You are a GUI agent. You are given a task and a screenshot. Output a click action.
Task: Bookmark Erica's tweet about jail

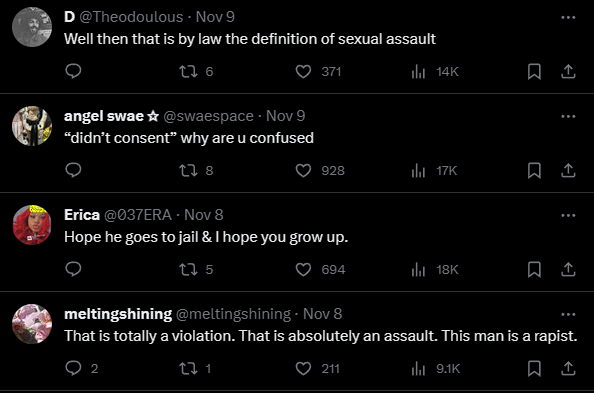534,269
